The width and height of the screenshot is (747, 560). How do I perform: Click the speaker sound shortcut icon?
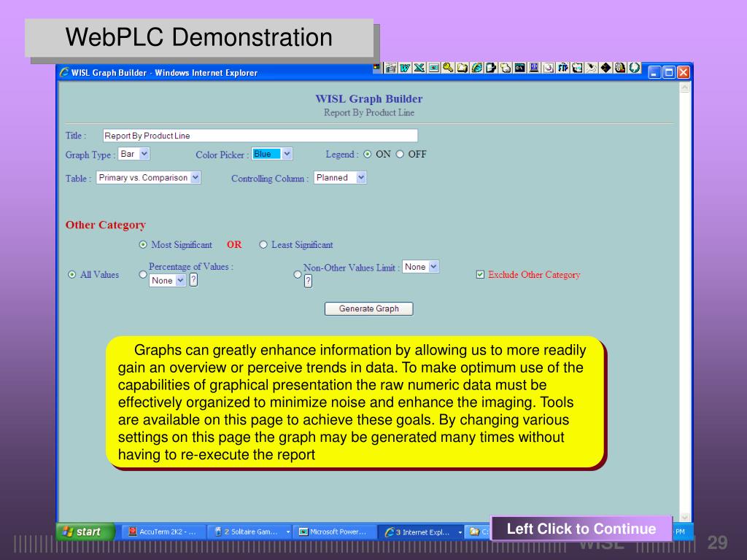pos(620,68)
